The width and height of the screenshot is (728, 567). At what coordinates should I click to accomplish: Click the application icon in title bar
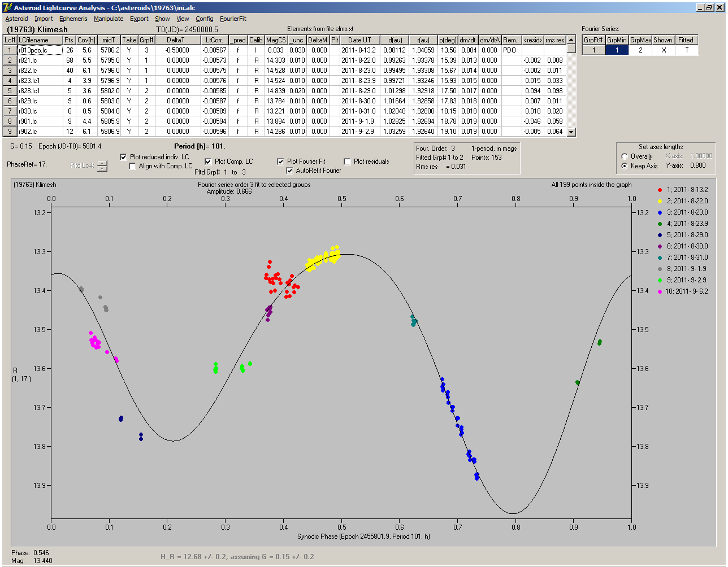pos(6,7)
